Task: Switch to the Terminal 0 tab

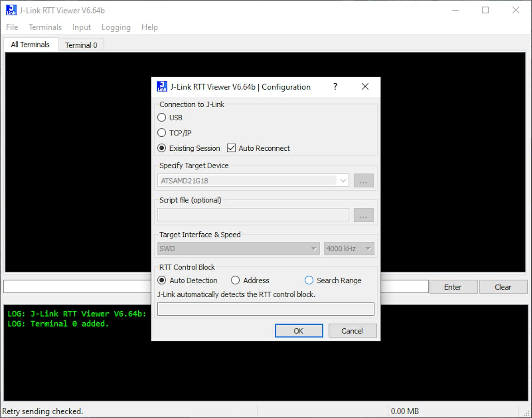Action: 81,45
